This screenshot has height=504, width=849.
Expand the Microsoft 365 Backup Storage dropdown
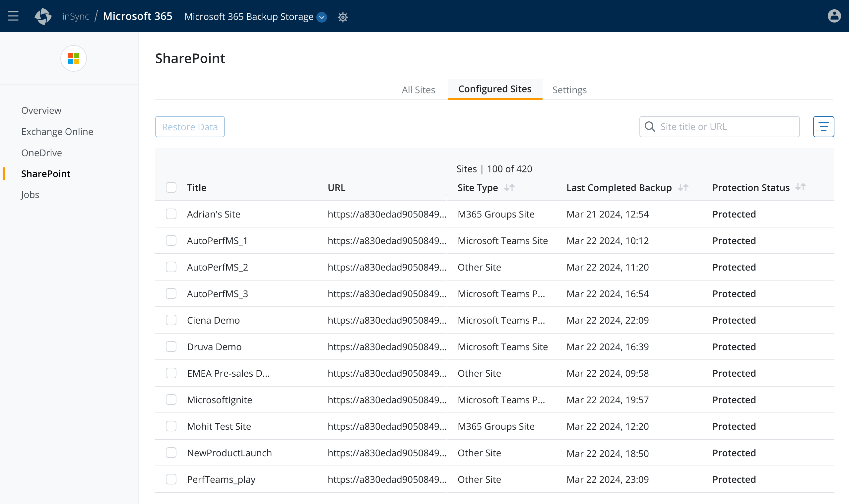click(x=323, y=16)
